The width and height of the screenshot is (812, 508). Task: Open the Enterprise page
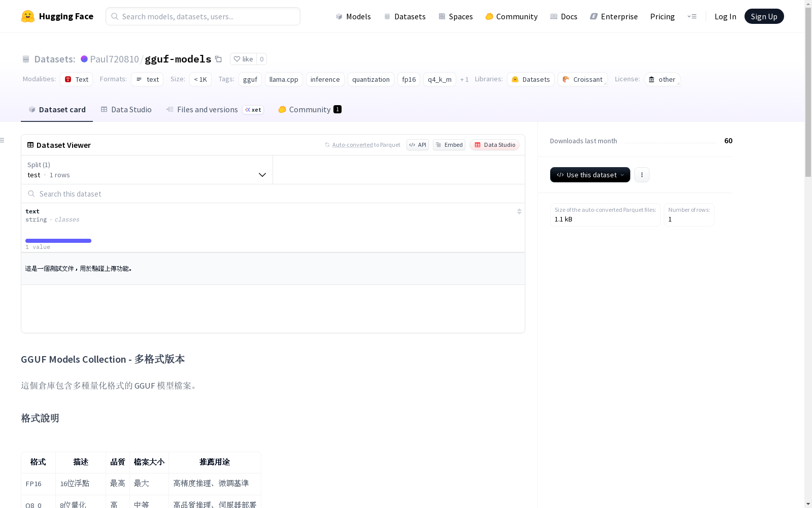[x=614, y=16]
